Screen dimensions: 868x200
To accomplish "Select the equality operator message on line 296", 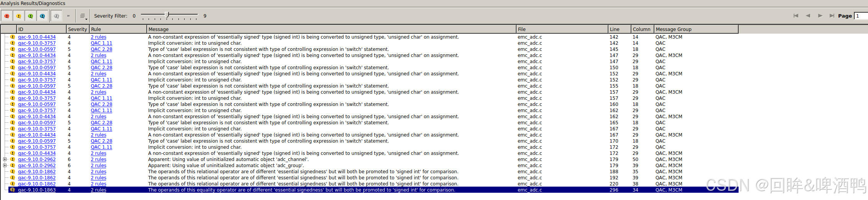I will (x=302, y=190).
